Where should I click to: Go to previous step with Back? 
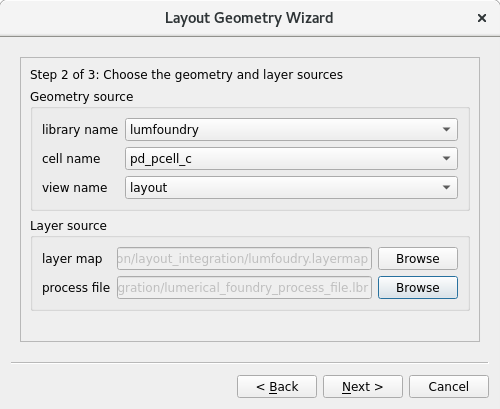coord(277,387)
